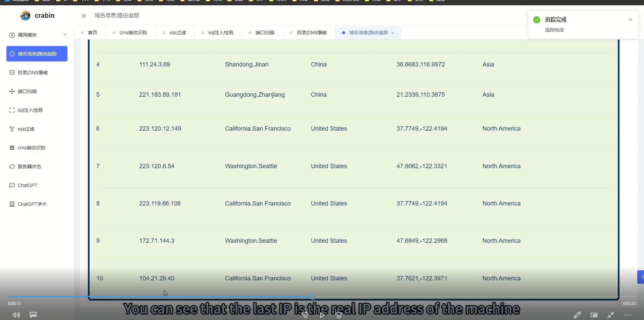This screenshot has height=320, width=644.
Task: Click coordinates 47.6849,-122.2968
Action: click(422, 241)
